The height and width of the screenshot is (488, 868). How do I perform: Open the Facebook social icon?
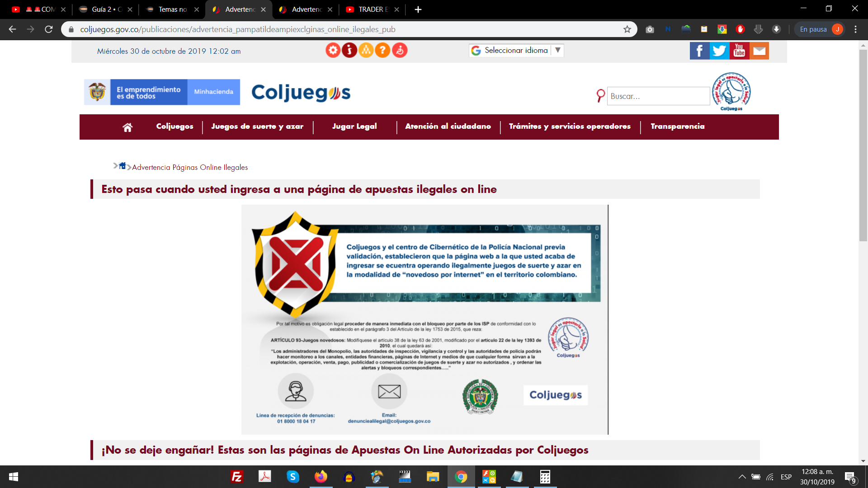(699, 51)
